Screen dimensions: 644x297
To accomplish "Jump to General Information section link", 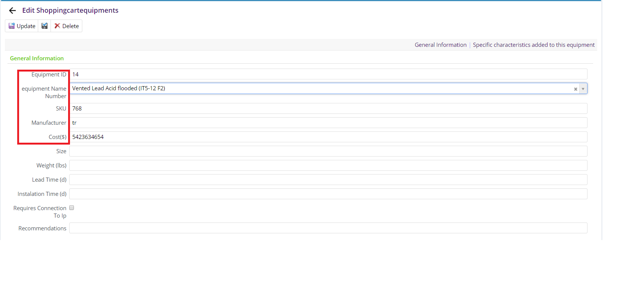I will [x=440, y=45].
